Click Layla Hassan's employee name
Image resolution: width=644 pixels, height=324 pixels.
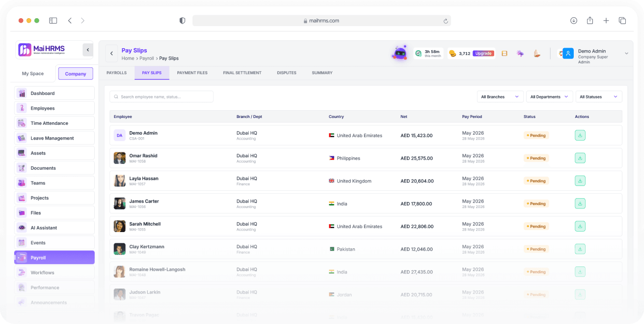144,178
